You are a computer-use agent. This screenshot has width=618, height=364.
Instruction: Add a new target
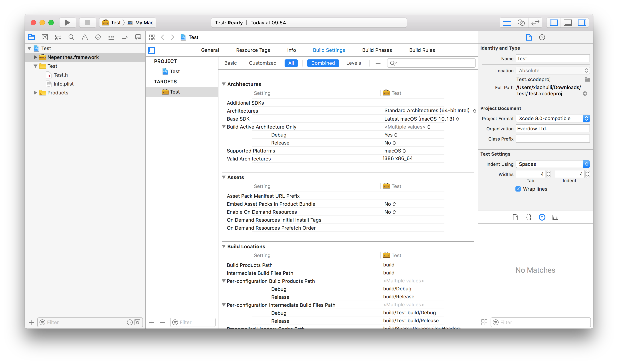(151, 322)
